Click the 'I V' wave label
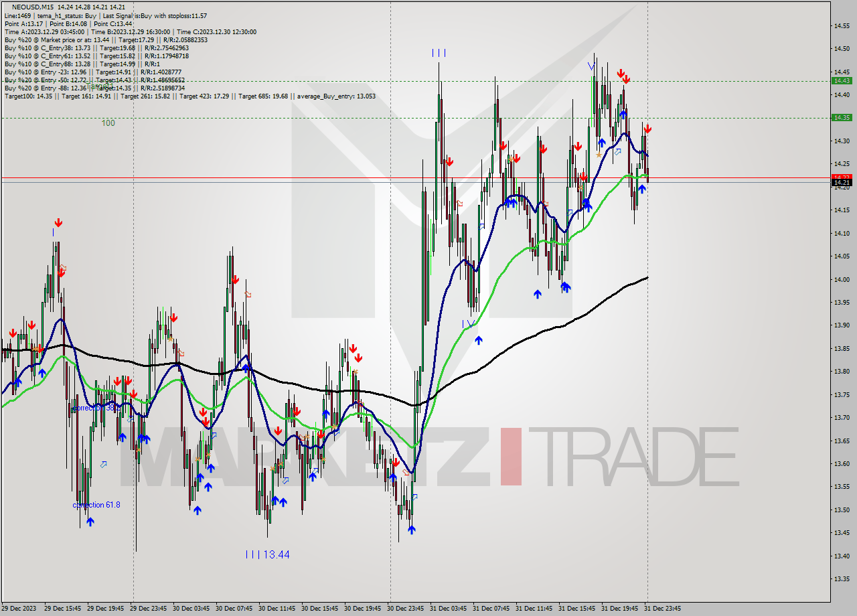The width and height of the screenshot is (857, 616). click(x=469, y=323)
